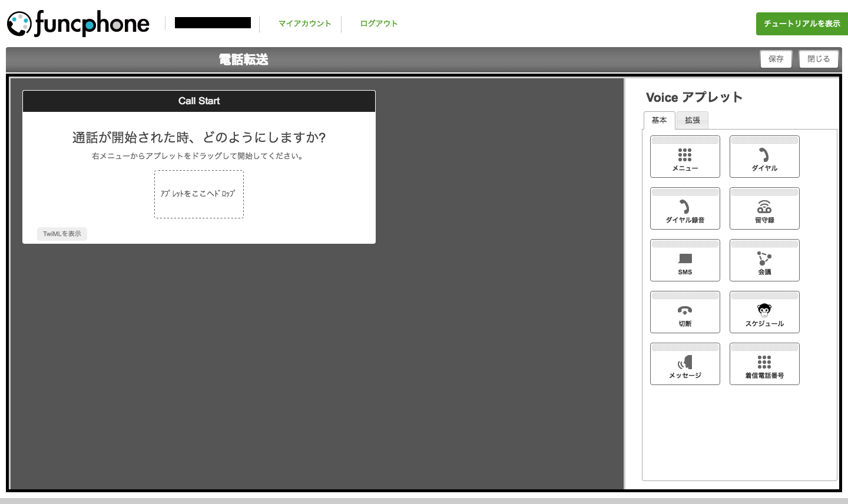848x504 pixels.
Task: Choose the ダイヤル録音 dial recording applet
Action: tap(685, 209)
